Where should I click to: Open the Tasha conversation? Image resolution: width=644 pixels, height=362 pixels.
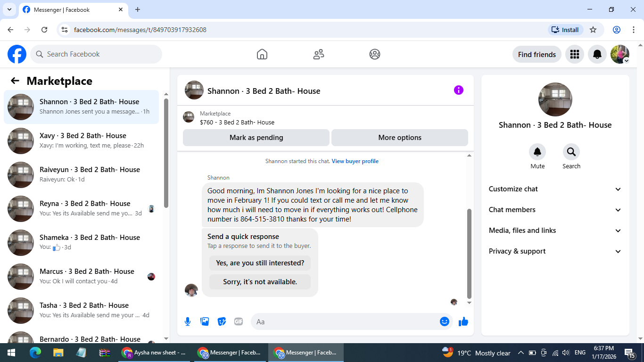click(81, 311)
